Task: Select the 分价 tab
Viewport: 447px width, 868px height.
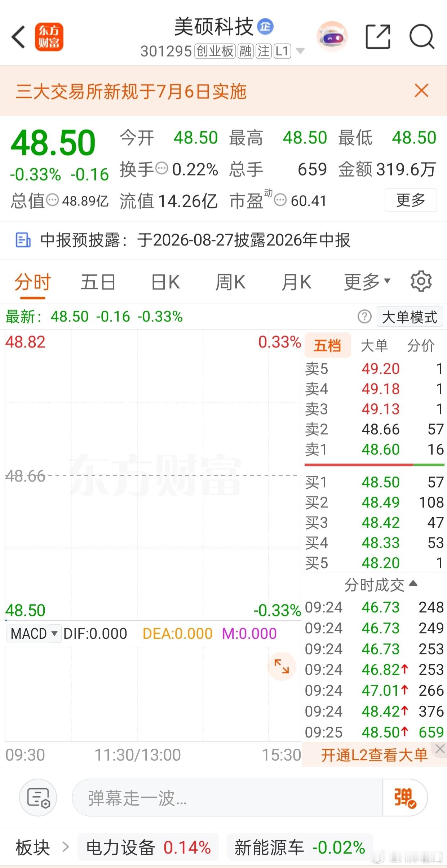Action: [421, 345]
